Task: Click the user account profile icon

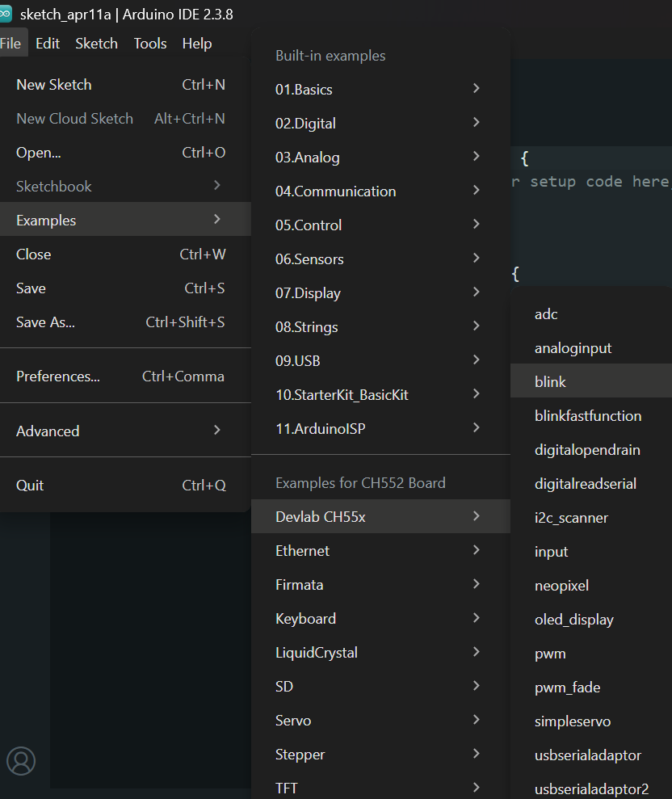Action: (x=21, y=761)
